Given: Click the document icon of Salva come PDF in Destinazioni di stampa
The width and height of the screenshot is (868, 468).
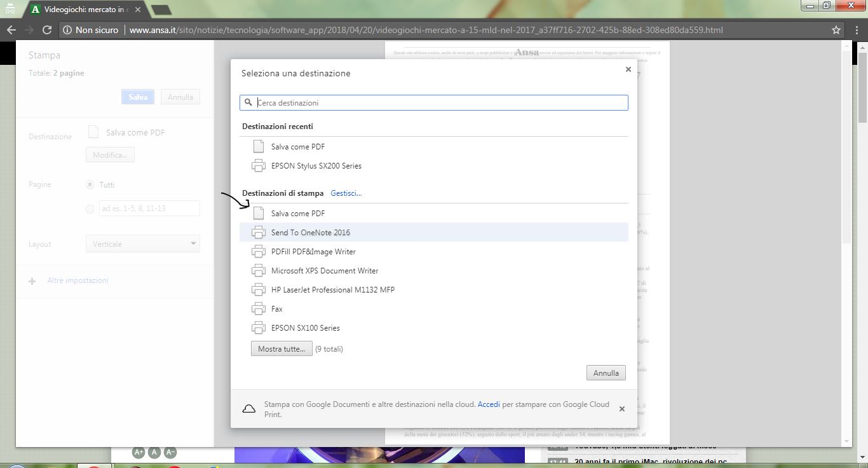Looking at the screenshot, I should click(258, 213).
